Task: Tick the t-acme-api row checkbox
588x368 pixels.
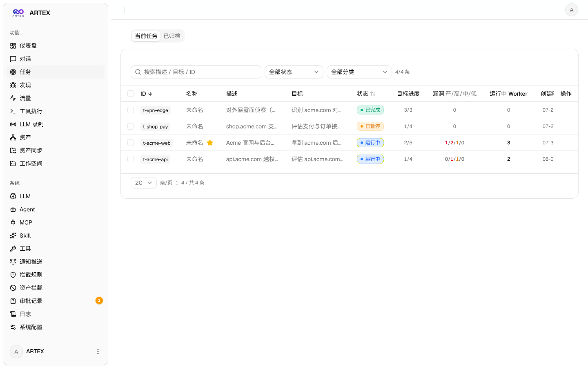Action: 131,159
